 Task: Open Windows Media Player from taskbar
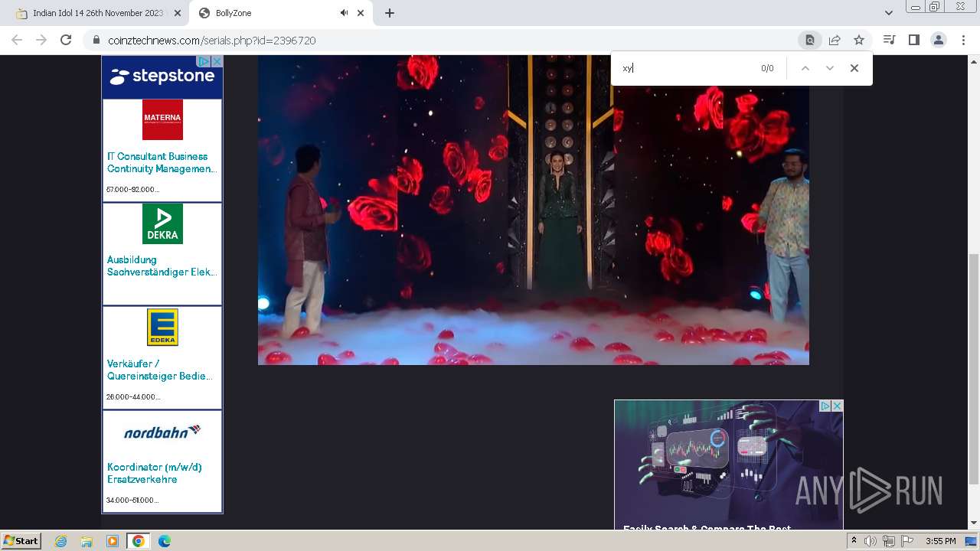pos(113,541)
